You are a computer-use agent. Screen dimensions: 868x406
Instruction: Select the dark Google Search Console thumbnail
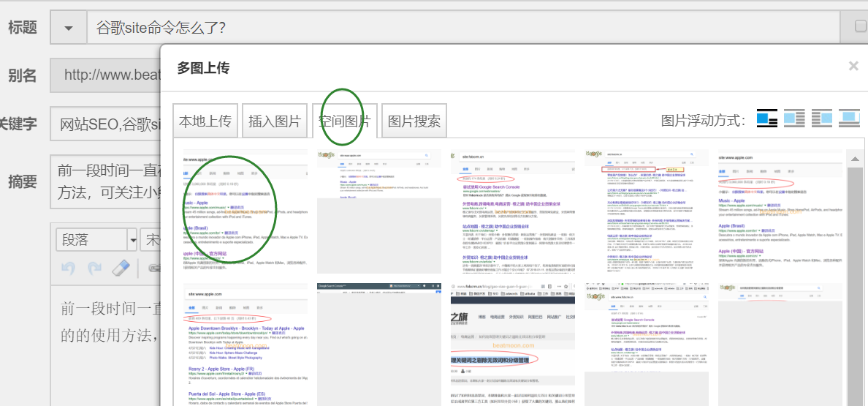pos(379,345)
